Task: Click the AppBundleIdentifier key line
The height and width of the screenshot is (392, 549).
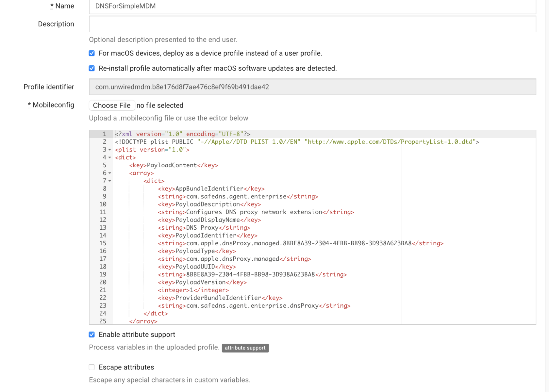Action: tap(211, 188)
